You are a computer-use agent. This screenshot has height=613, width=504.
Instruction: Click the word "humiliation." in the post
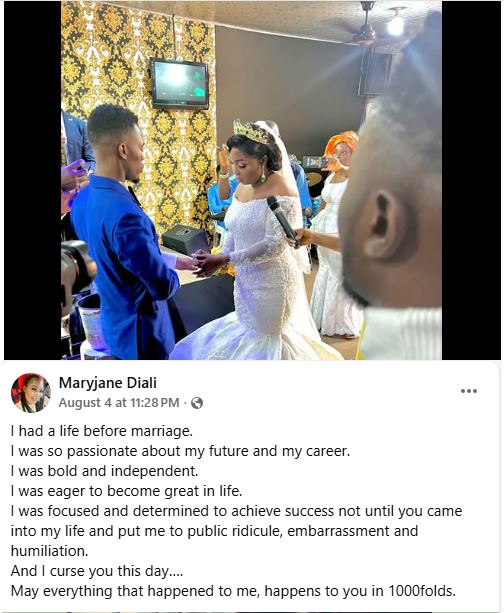(50, 551)
